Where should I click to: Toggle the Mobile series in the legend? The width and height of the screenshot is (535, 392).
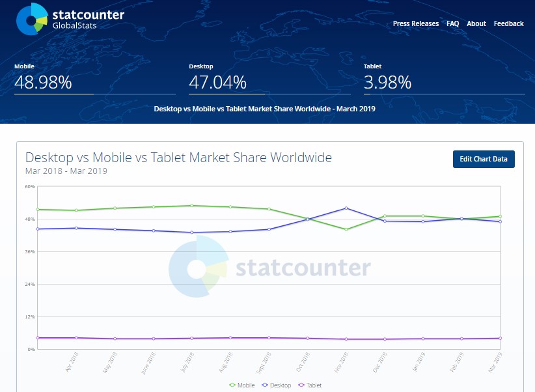coord(242,385)
